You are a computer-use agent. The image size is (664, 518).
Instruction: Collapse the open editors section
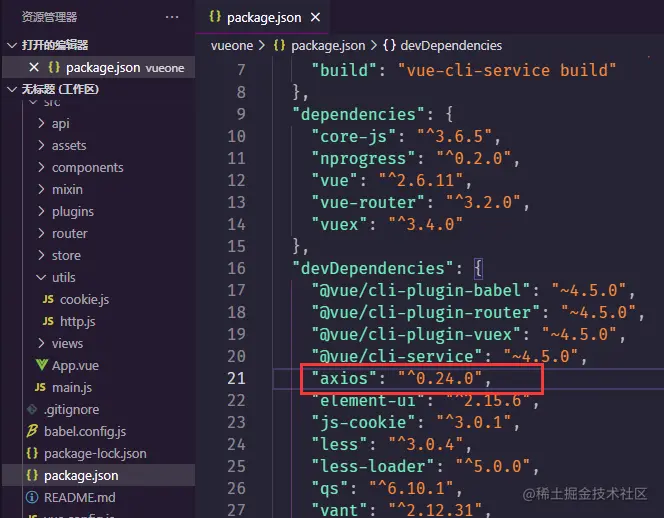[12, 45]
